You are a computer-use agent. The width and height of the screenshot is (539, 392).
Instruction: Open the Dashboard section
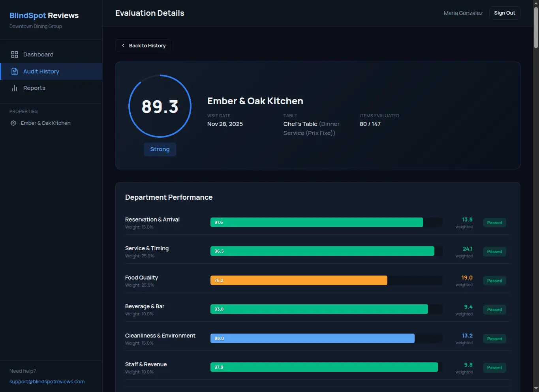point(38,54)
